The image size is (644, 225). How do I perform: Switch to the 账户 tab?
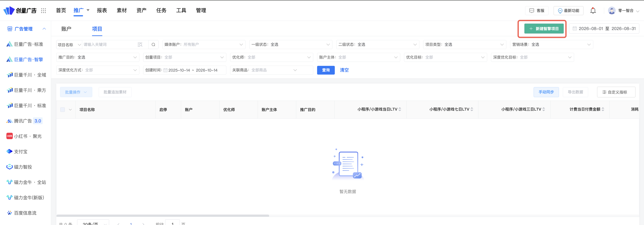tap(66, 29)
